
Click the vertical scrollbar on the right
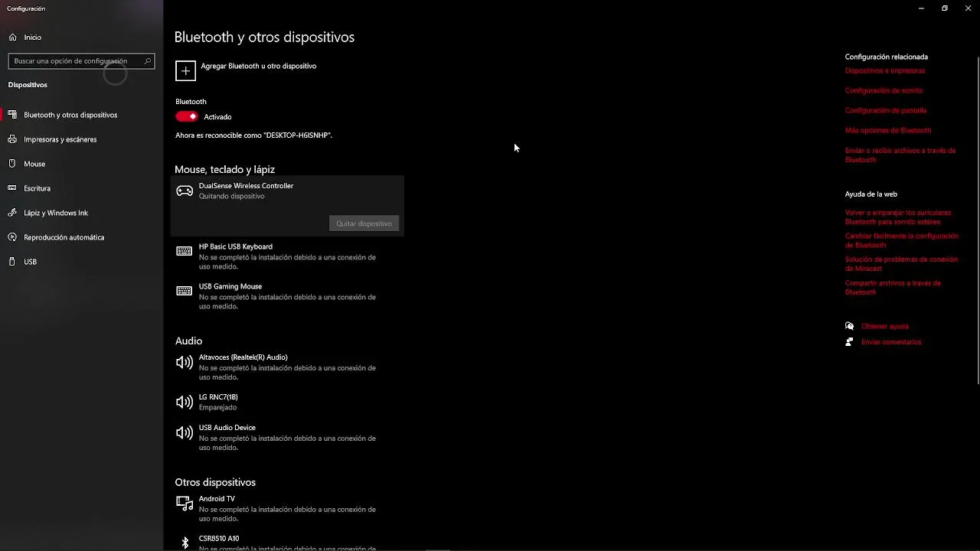[x=978, y=222]
